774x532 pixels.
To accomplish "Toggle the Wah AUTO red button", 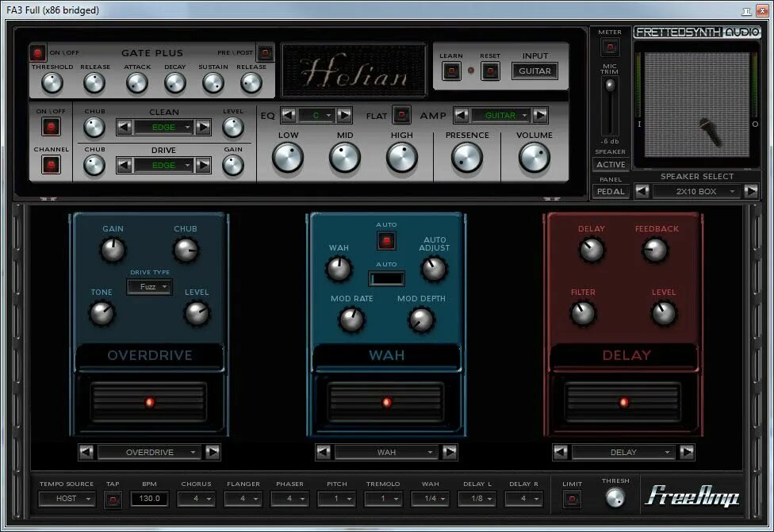I will coord(386,241).
